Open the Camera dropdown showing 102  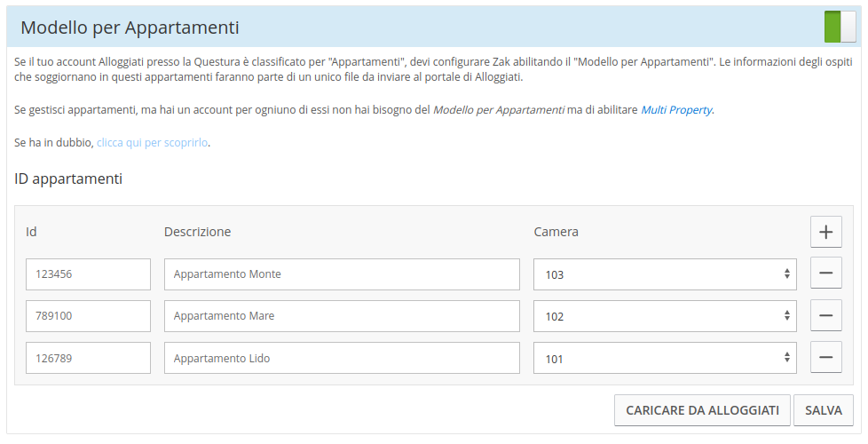coord(665,316)
